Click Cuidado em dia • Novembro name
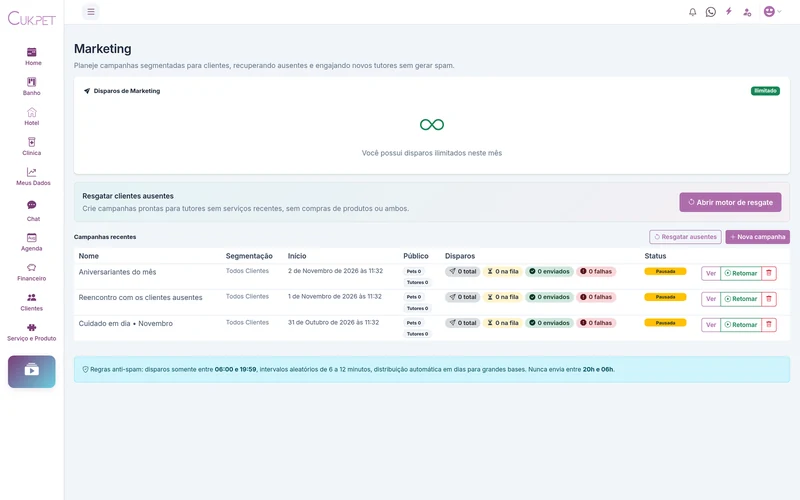 (126, 323)
